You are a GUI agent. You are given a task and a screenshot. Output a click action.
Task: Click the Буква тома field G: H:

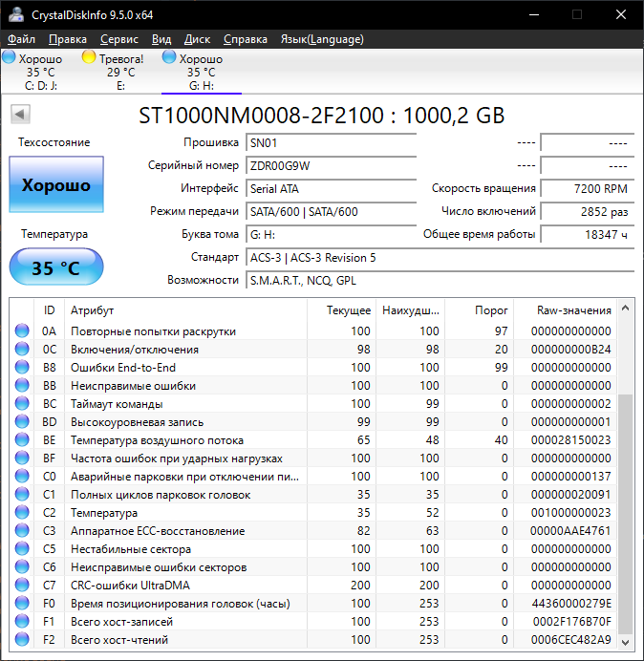point(331,234)
